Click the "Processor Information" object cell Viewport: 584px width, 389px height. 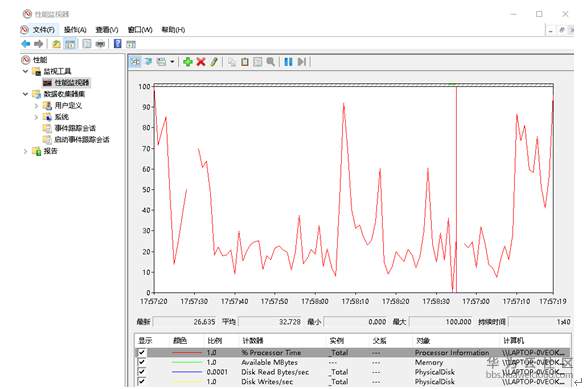452,352
